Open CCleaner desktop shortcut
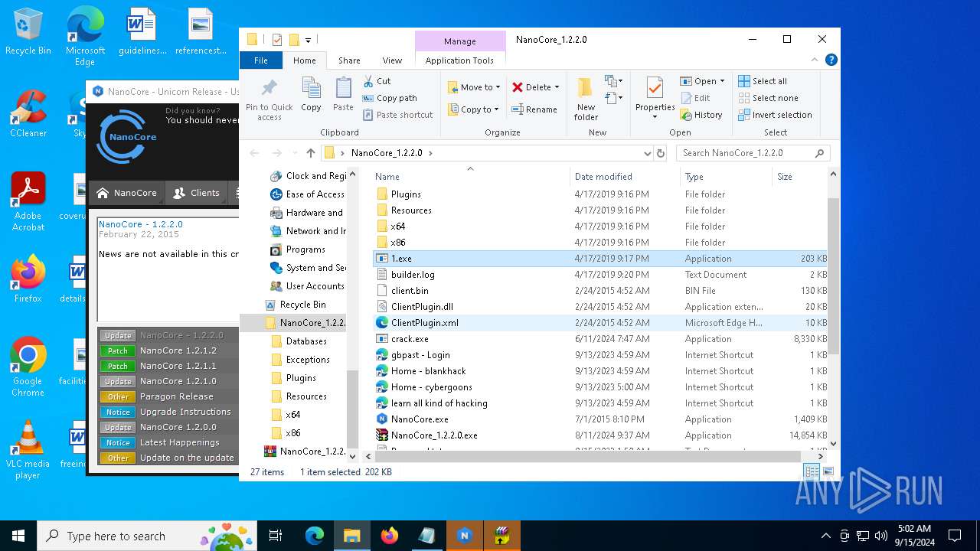The width and height of the screenshot is (980, 551). [x=28, y=115]
